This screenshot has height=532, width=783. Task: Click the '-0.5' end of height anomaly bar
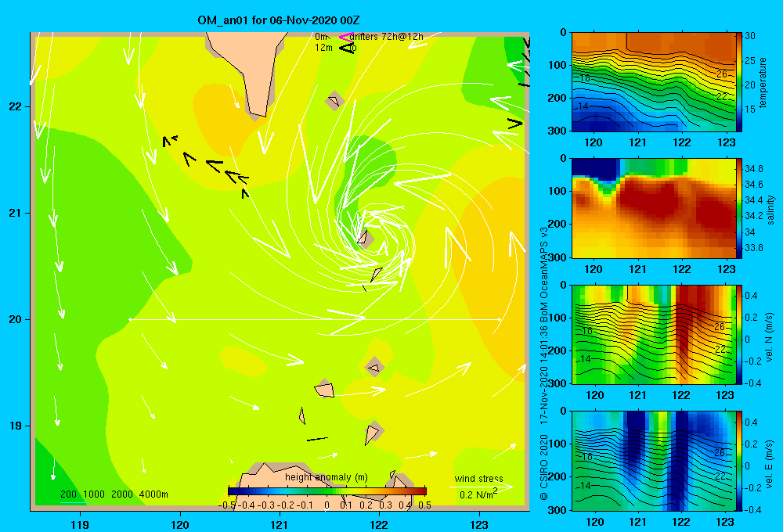227,505
